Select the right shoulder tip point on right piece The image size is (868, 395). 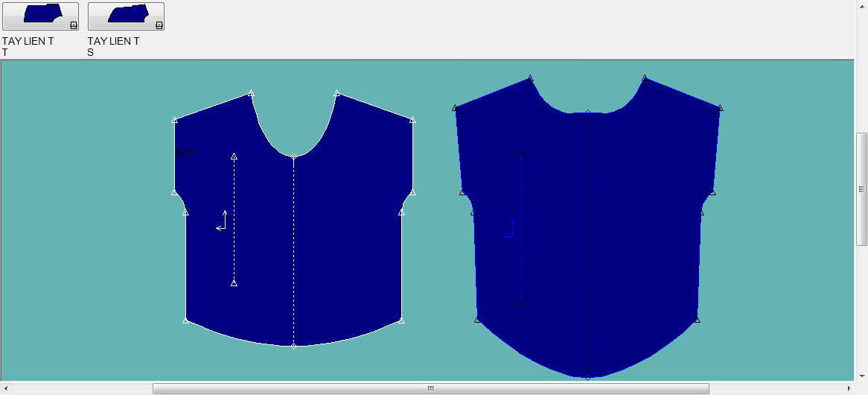[720, 108]
